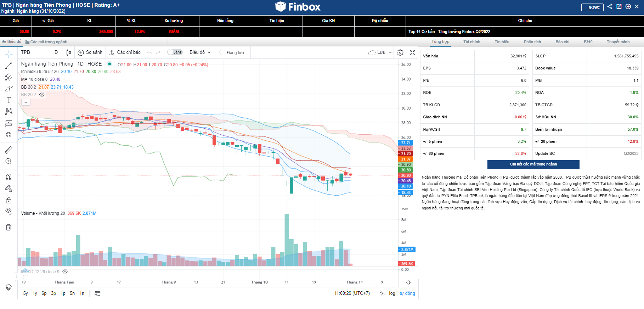The height and width of the screenshot is (309, 644).
Task: Click the NOW button in header
Action: (x=592, y=7)
